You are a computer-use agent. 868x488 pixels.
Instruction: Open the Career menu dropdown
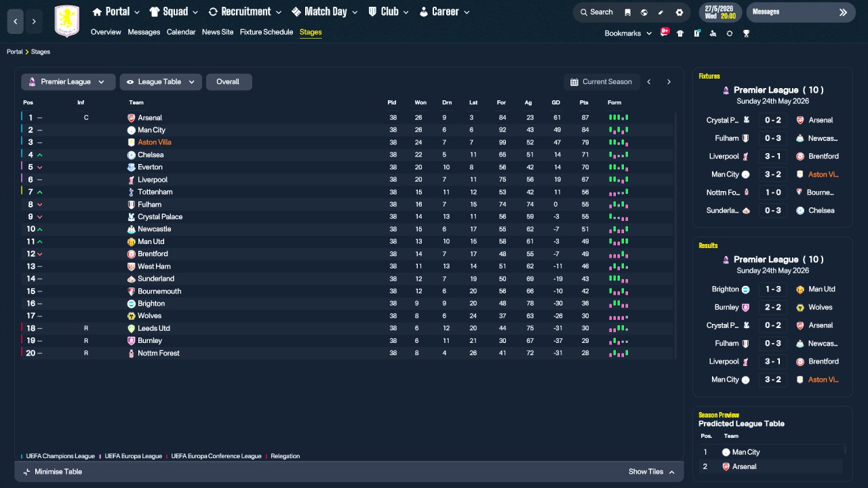[x=446, y=12]
